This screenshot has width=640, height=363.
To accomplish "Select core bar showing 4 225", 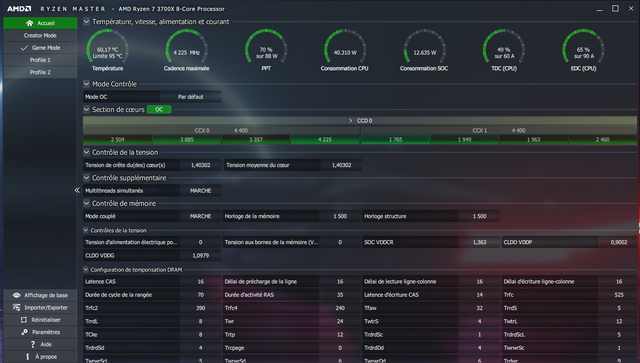I will point(325,140).
